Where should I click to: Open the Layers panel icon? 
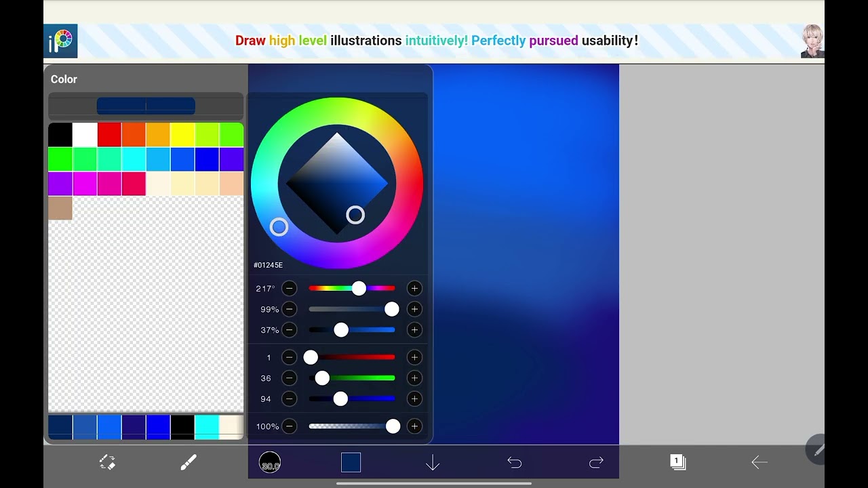point(677,462)
